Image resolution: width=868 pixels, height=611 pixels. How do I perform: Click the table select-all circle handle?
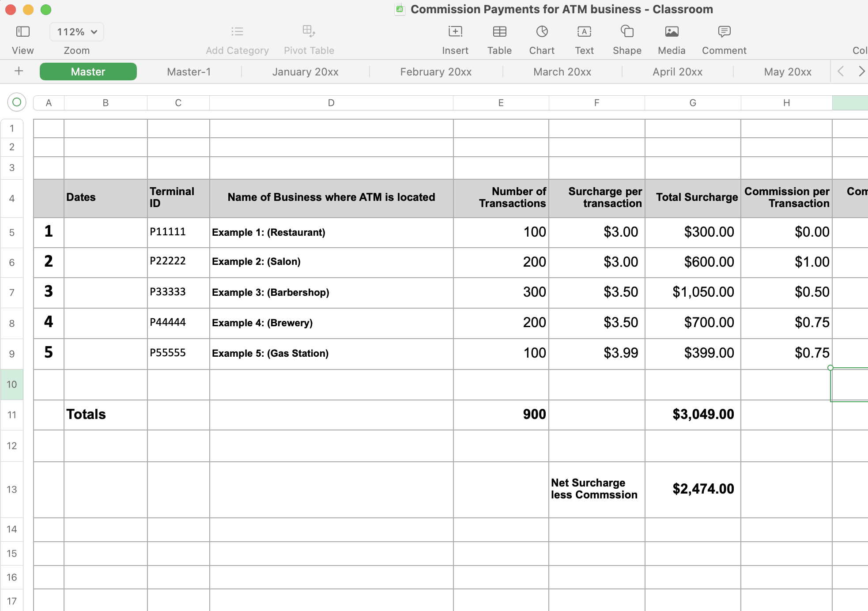click(17, 102)
